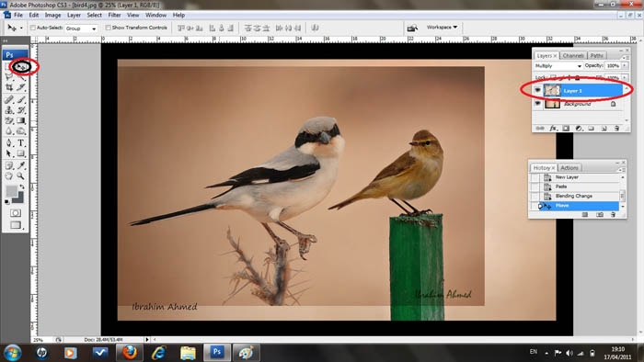The height and width of the screenshot is (362, 644).
Task: Click the layer style fx icon
Action: pyautogui.click(x=553, y=129)
